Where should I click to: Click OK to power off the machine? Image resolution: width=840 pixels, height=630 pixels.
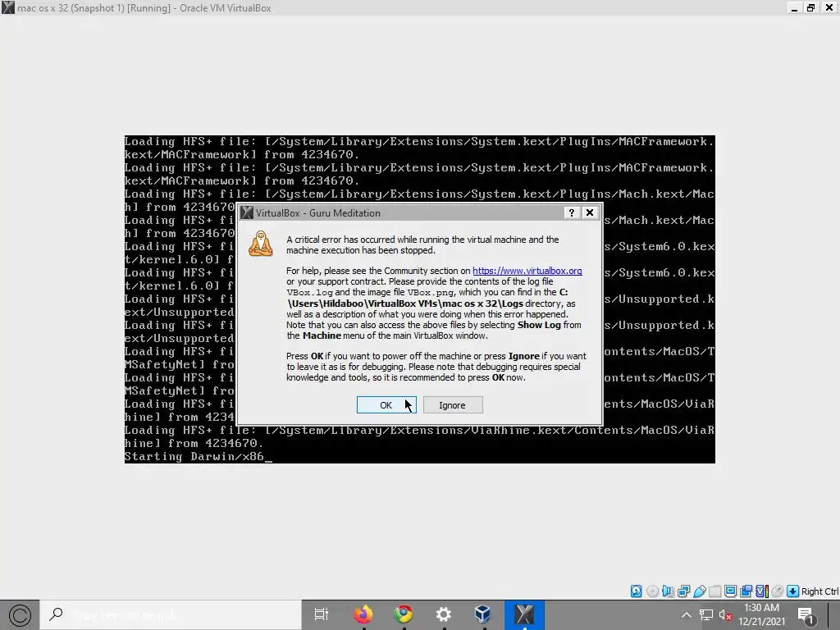386,405
